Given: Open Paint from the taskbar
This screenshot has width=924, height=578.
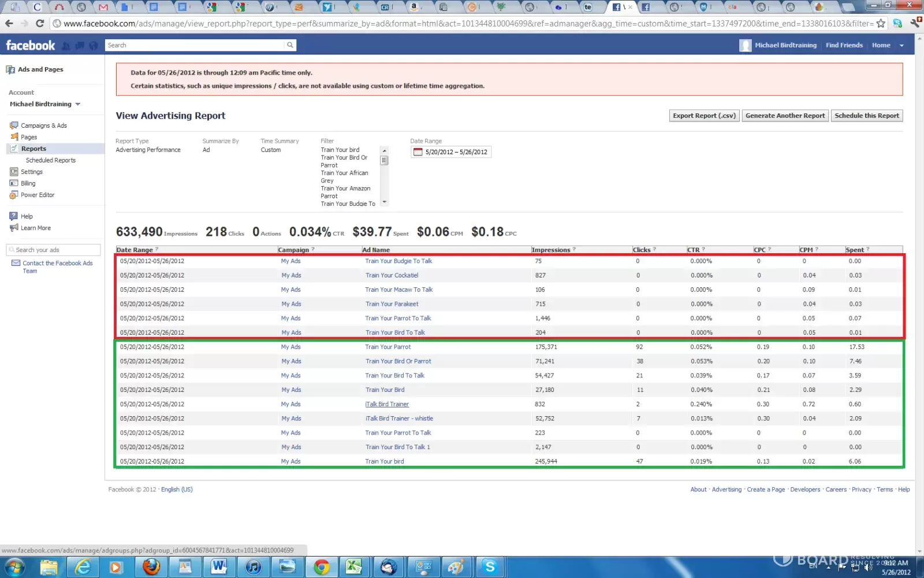Looking at the screenshot, I should click(456, 567).
